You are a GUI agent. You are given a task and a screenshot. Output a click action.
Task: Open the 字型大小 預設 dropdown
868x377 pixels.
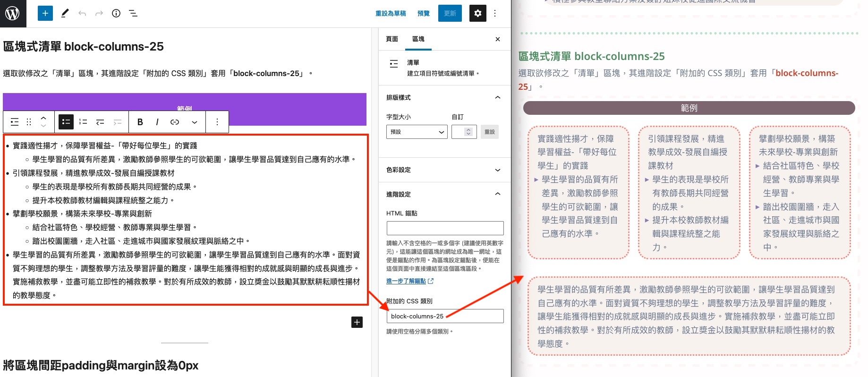point(417,132)
